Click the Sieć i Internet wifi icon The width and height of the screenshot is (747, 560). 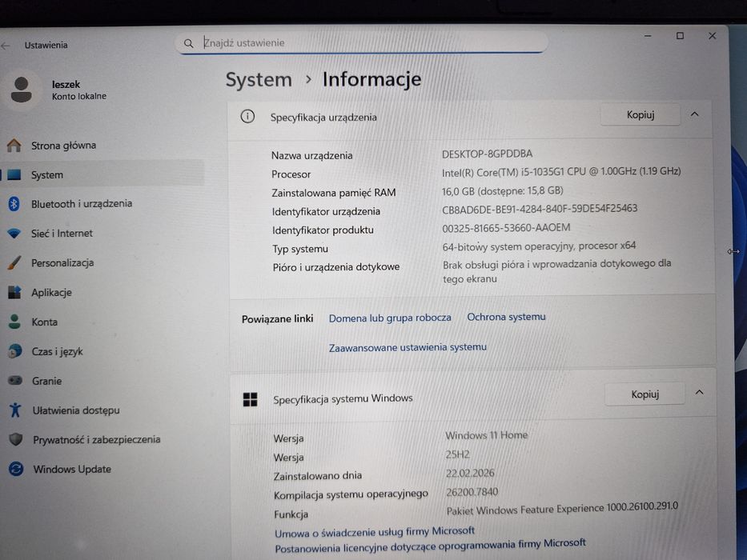(x=14, y=234)
